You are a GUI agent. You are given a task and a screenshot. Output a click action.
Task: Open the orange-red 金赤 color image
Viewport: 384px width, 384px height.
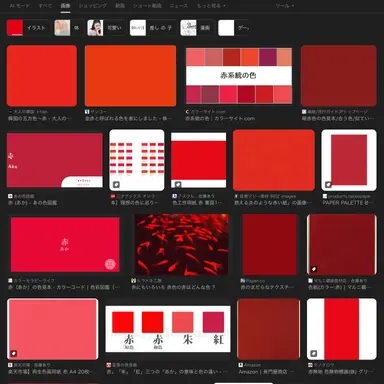(x=130, y=76)
